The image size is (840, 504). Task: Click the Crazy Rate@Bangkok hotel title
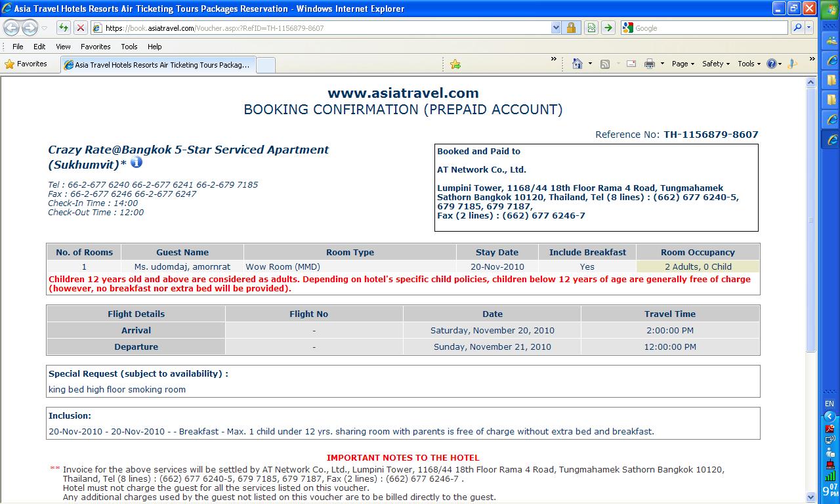point(188,157)
